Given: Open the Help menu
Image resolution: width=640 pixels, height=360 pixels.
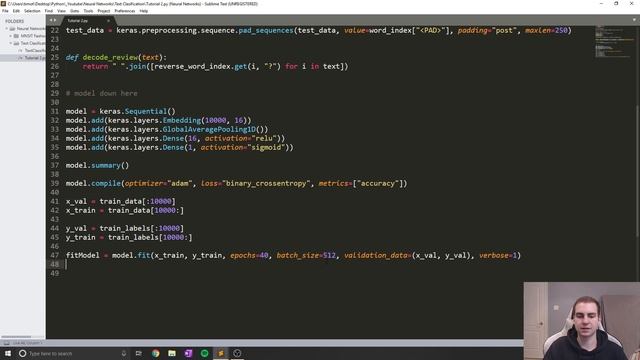Looking at the screenshot, I should (144, 11).
